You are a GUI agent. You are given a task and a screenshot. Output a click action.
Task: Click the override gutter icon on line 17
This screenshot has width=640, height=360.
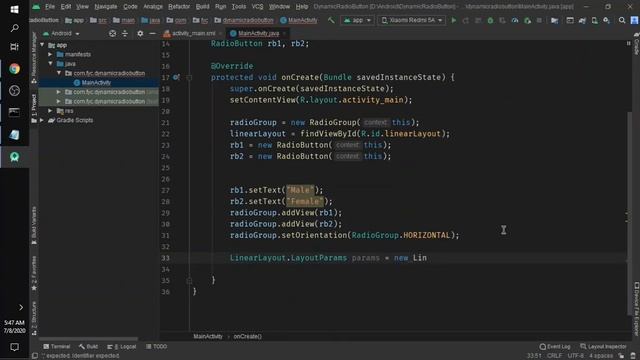(x=176, y=77)
